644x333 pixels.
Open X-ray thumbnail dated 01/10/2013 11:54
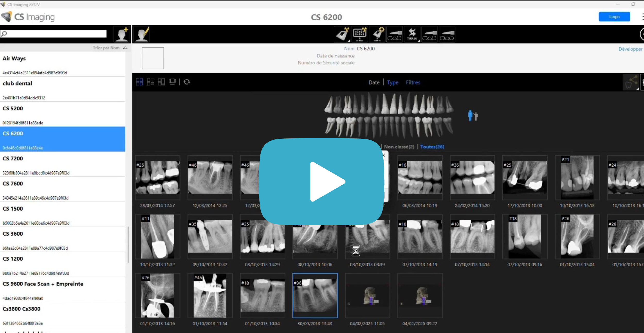click(x=210, y=296)
